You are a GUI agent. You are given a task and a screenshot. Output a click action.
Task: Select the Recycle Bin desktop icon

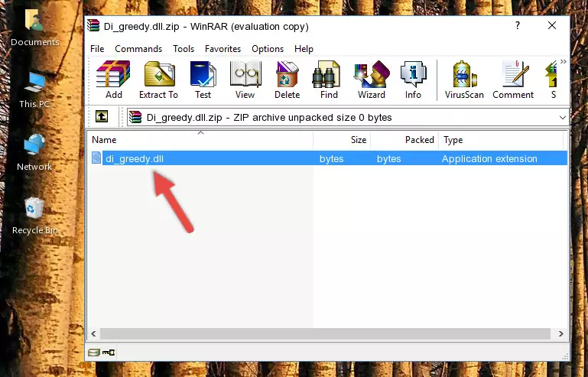point(34,216)
